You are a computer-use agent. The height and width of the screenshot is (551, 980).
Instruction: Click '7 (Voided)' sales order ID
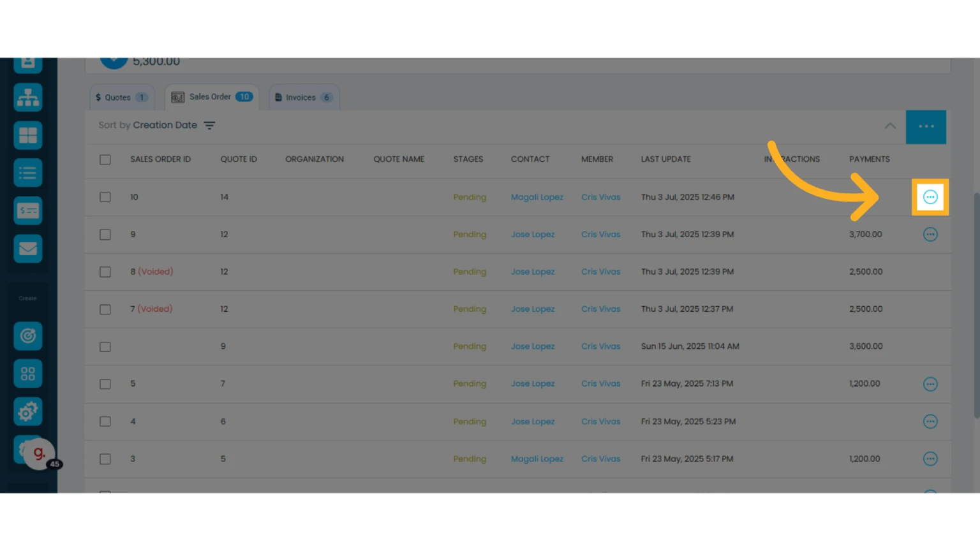[151, 309]
